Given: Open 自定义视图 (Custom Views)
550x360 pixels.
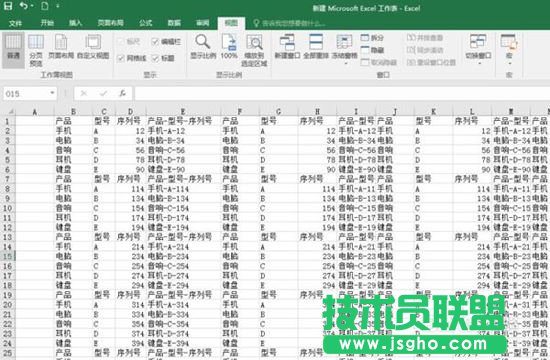Looking at the screenshot, I should (x=93, y=47).
